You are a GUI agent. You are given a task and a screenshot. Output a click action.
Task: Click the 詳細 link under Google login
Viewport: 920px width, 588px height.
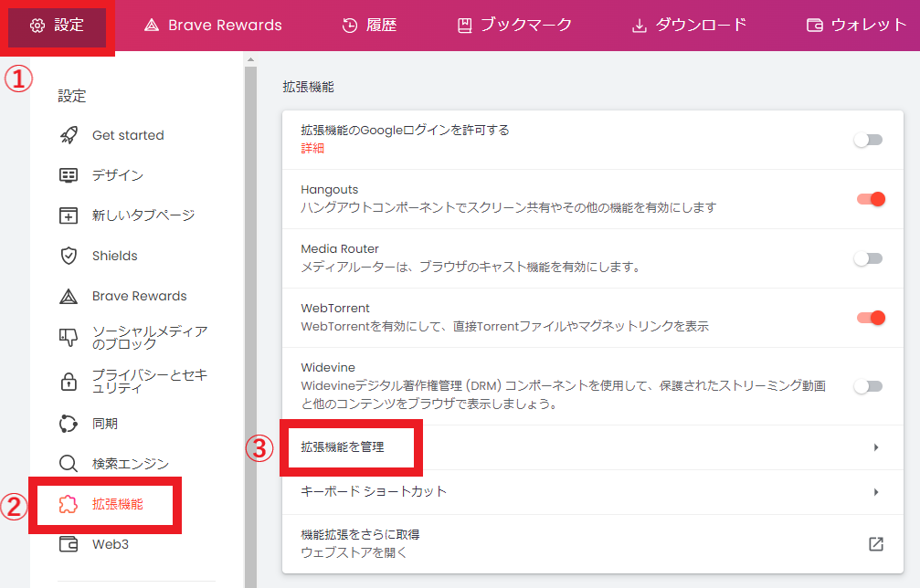pyautogui.click(x=312, y=148)
